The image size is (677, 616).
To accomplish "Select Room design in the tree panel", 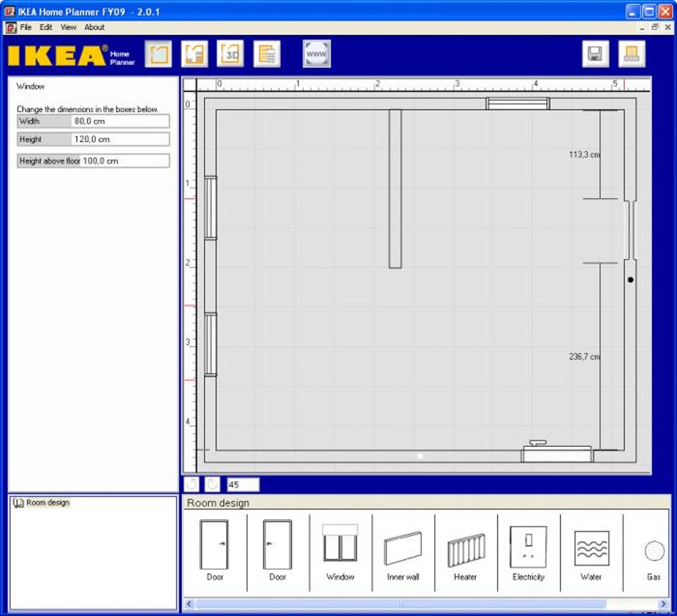I will click(x=48, y=502).
